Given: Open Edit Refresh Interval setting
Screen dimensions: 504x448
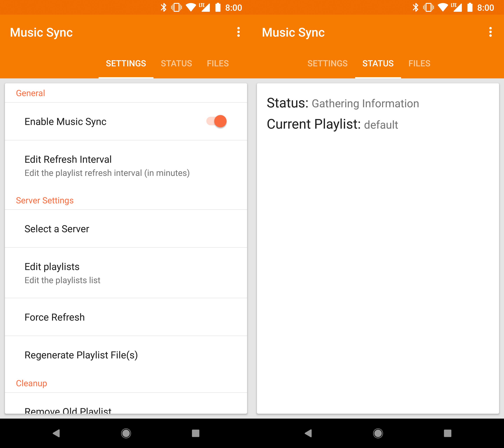Looking at the screenshot, I should click(126, 166).
